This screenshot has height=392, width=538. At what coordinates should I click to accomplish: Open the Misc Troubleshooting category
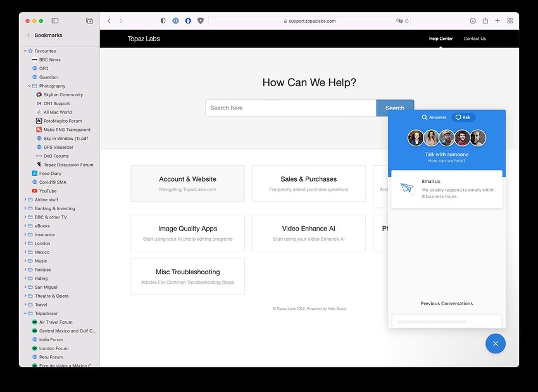coord(188,276)
